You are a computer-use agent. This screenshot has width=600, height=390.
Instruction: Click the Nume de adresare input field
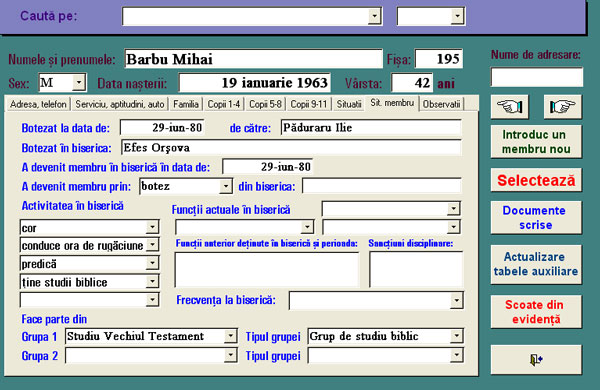537,77
